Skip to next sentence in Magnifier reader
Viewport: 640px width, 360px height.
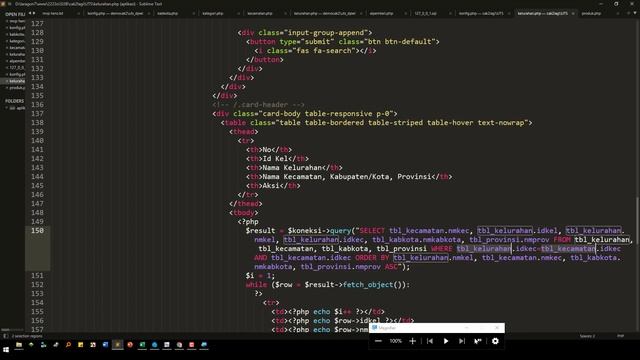pyautogui.click(x=462, y=341)
